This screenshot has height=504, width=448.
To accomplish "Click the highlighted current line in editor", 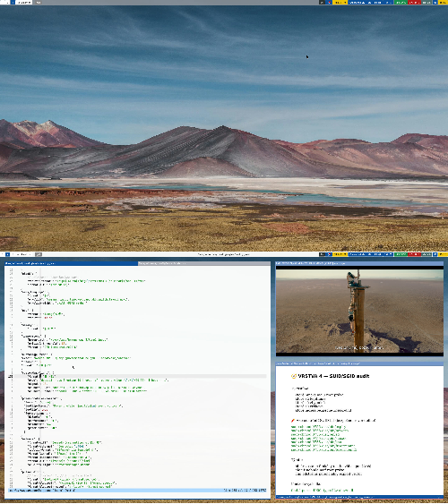I will click(138, 376).
